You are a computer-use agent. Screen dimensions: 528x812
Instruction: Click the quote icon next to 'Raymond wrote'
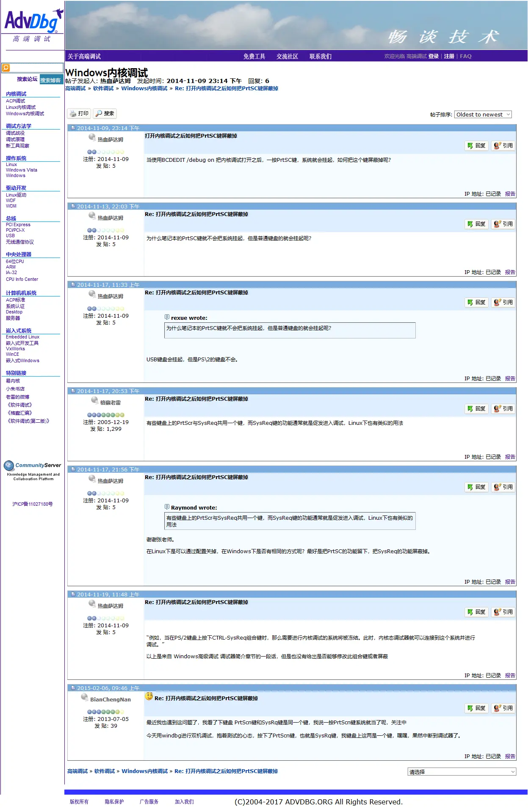pos(167,507)
